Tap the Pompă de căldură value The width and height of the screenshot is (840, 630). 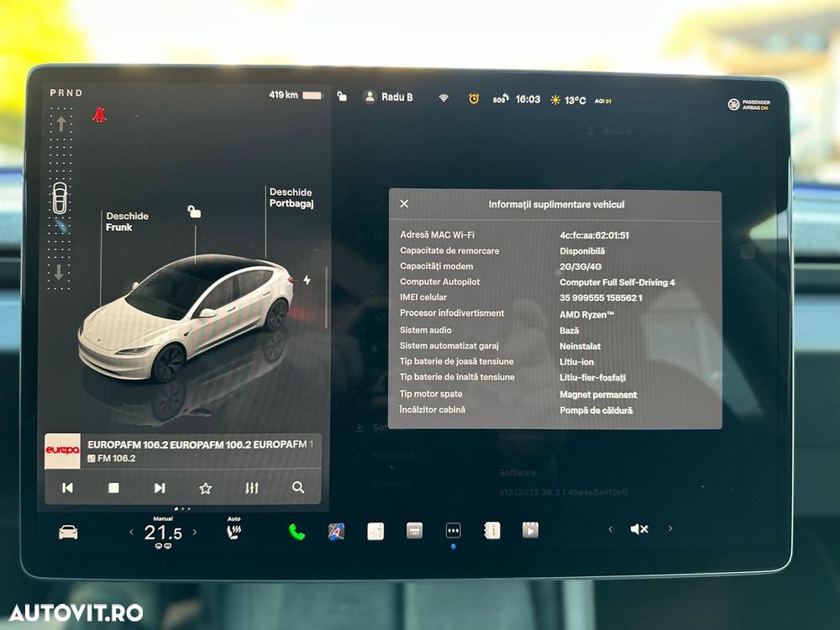tap(596, 411)
